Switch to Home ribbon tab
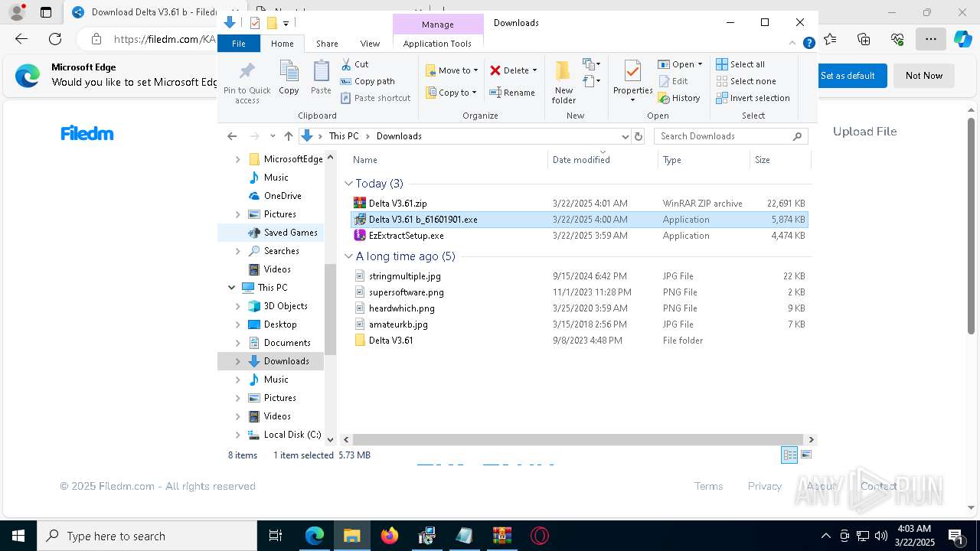Viewport: 980px width, 551px height. click(282, 44)
